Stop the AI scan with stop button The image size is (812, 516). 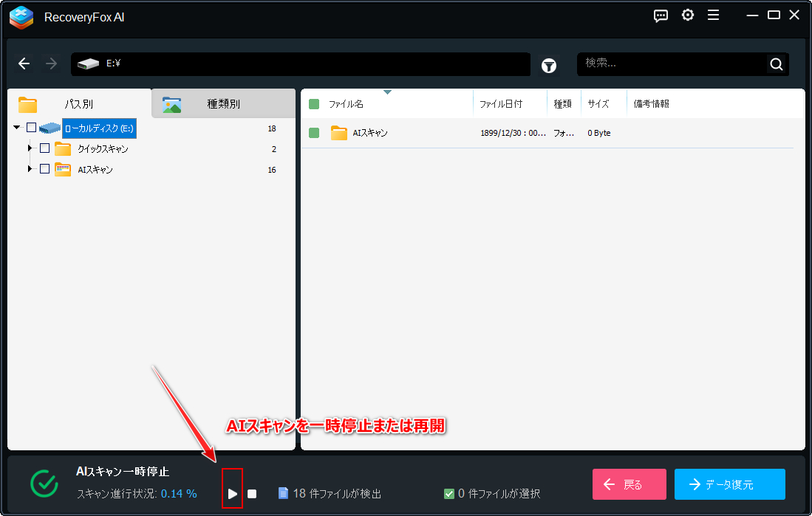(x=252, y=494)
